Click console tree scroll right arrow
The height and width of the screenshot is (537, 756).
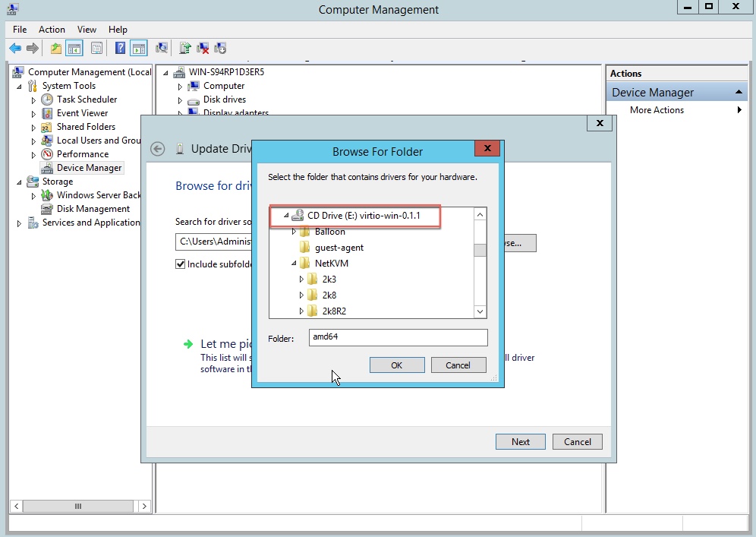(143, 506)
